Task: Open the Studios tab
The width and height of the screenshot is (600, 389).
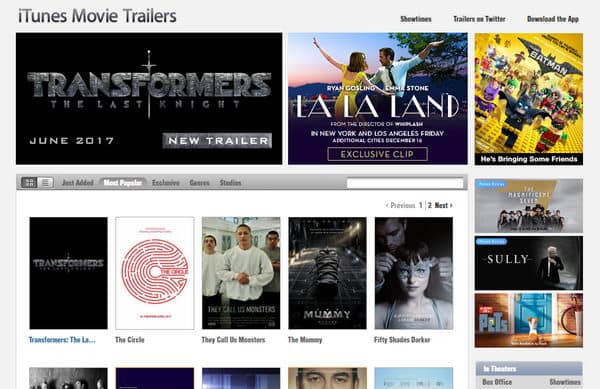Action: (x=230, y=183)
